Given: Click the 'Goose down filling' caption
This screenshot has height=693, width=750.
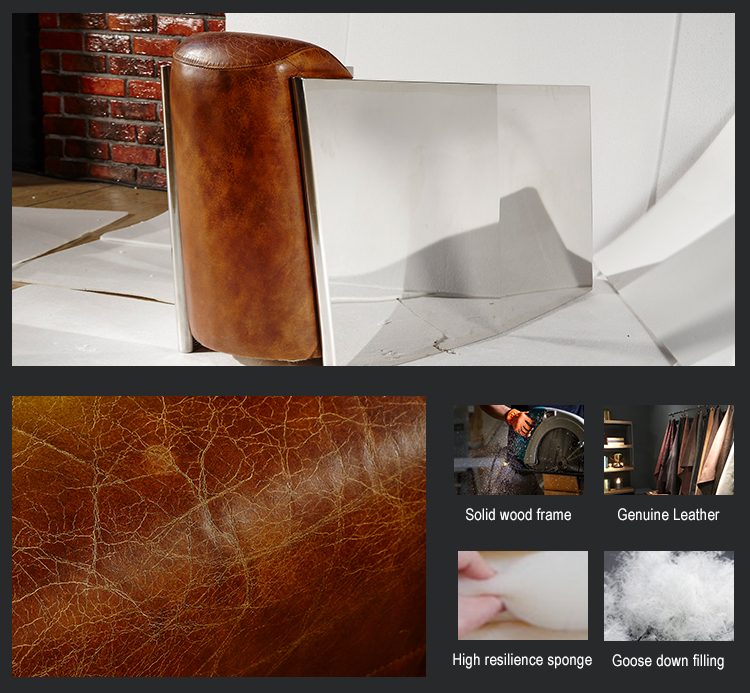Looking at the screenshot, I should (668, 660).
